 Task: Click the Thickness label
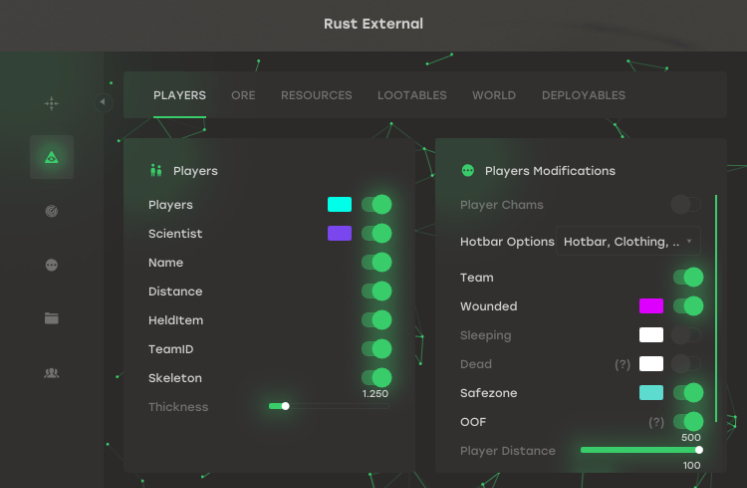pos(178,407)
